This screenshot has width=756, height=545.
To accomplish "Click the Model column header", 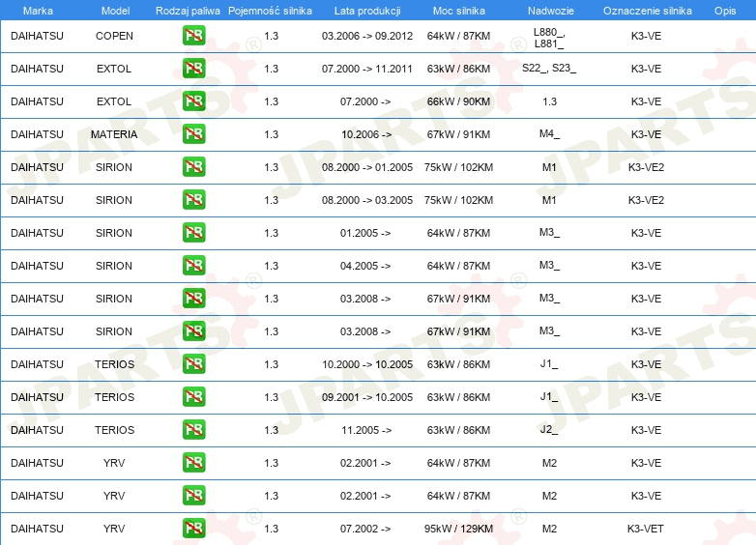I will point(115,11).
